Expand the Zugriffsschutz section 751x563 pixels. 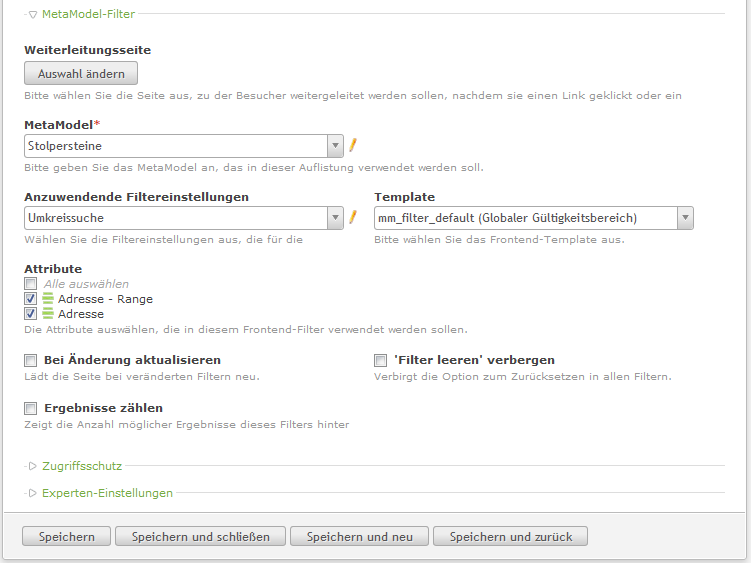(x=82, y=466)
